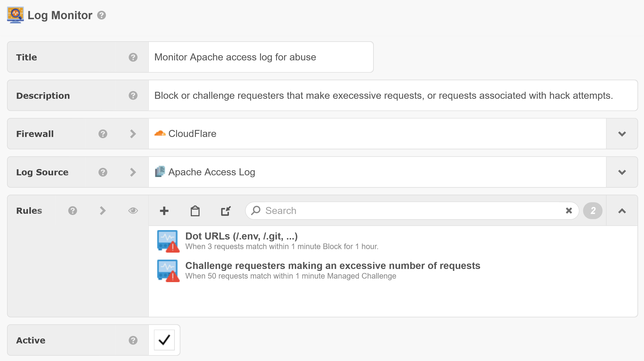Click the help icon beside Log Monitor heading
The height and width of the screenshot is (361, 644).
[101, 15]
